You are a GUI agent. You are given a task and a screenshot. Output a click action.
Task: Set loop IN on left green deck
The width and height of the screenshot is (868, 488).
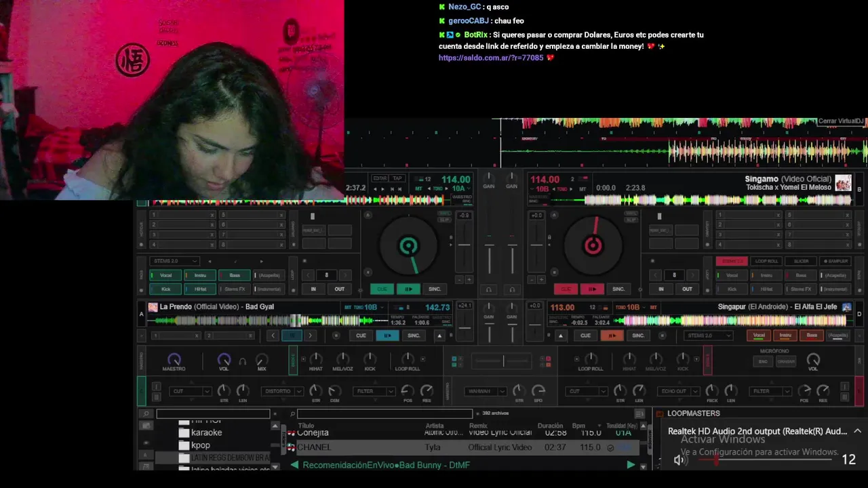tap(313, 289)
